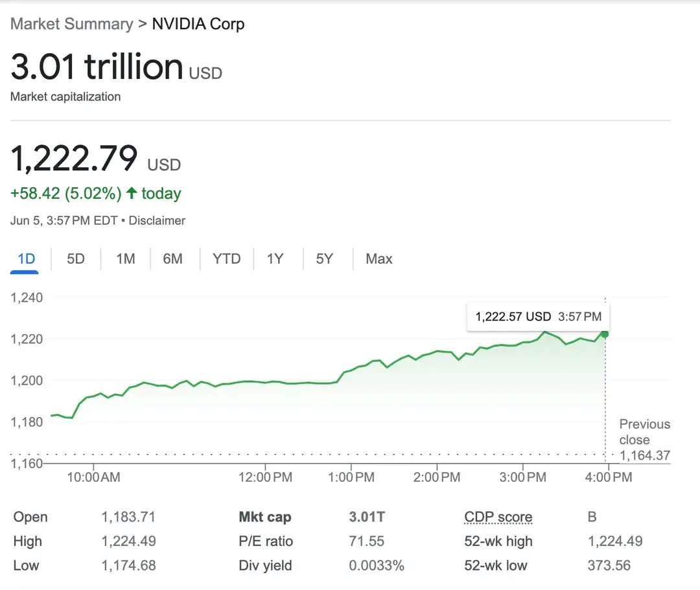Click the Market Summary breadcrumb link
The image size is (700, 590).
pyautogui.click(x=72, y=23)
